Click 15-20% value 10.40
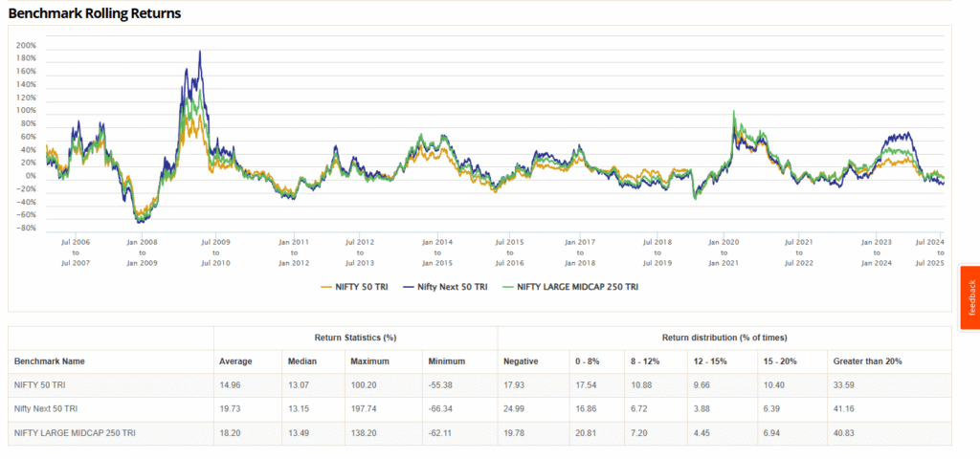The width and height of the screenshot is (980, 459). tap(773, 385)
